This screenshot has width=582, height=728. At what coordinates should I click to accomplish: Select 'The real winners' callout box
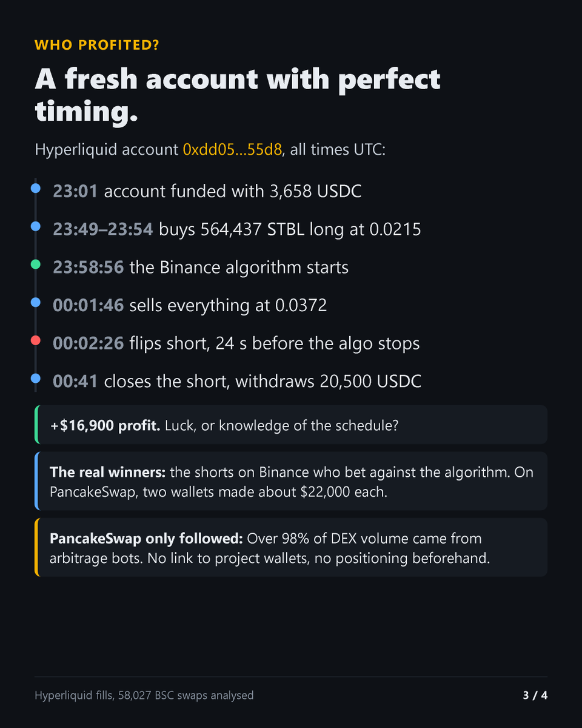[x=291, y=481]
